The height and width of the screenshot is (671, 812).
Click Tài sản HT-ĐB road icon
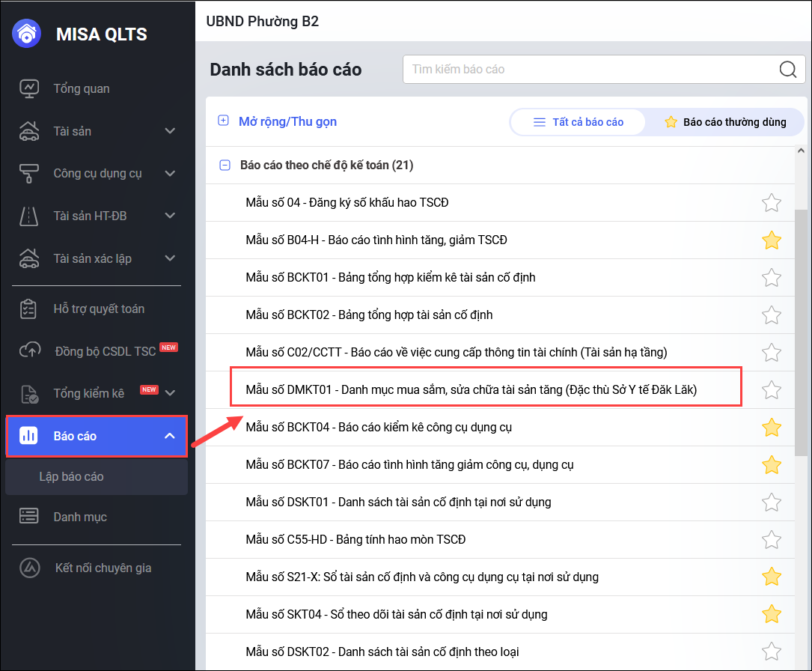(x=29, y=216)
